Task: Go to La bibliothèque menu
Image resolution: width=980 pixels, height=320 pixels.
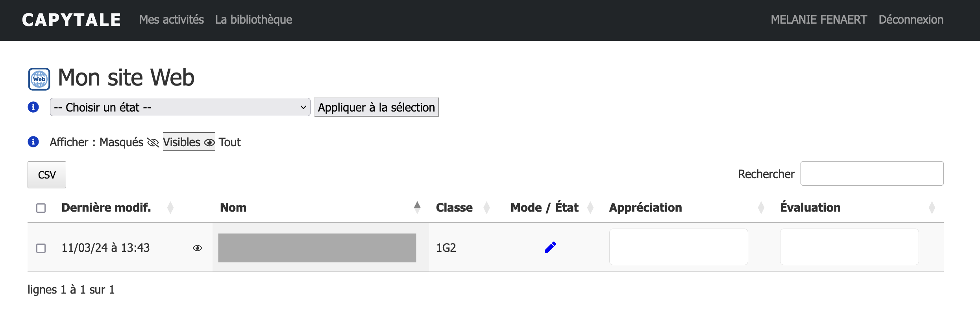Action: click(x=253, y=20)
